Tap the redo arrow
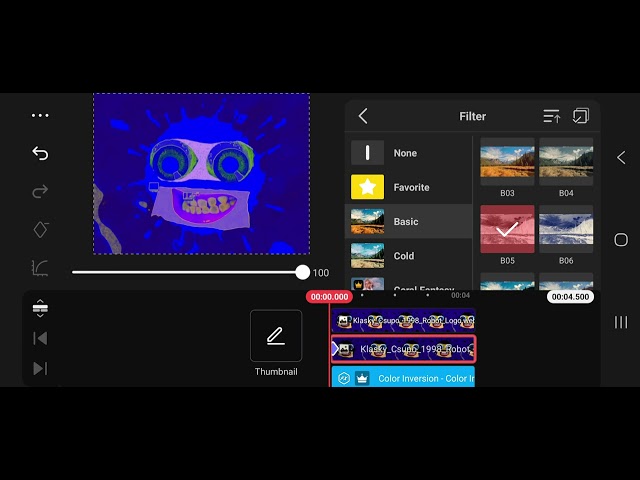This screenshot has width=640, height=480. (x=40, y=191)
